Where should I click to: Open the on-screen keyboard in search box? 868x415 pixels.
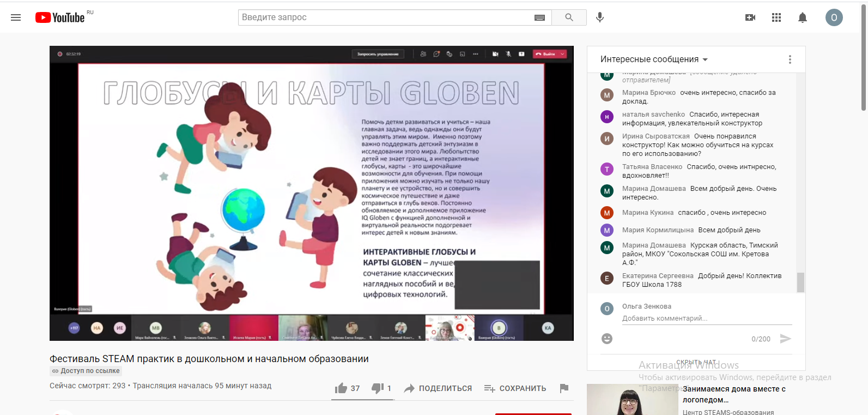tap(539, 17)
